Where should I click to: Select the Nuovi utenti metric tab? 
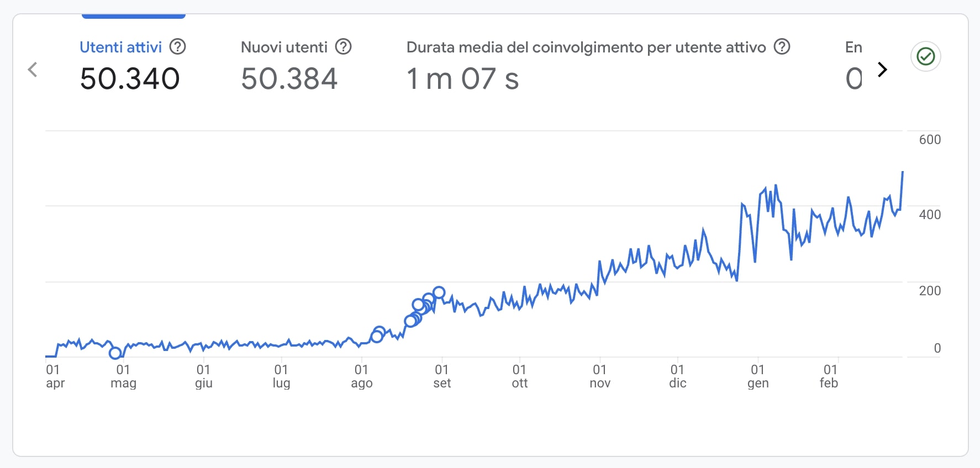[x=296, y=64]
